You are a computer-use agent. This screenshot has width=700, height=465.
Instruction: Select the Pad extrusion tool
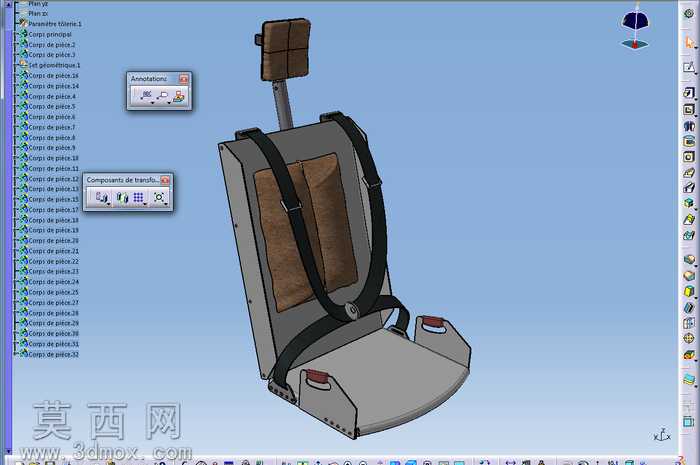[689, 93]
